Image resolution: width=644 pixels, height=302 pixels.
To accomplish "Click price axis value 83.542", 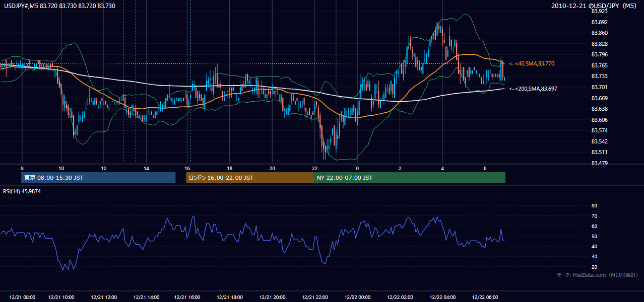I will [600, 141].
